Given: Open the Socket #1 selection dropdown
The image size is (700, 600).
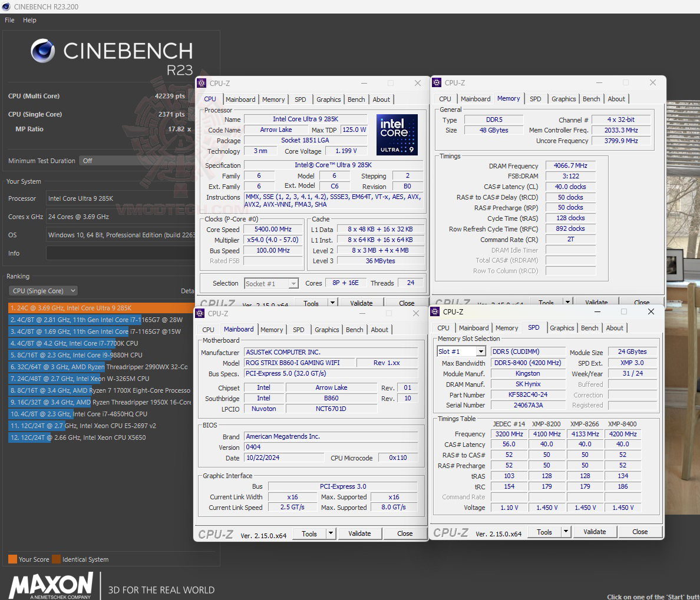Looking at the screenshot, I should [x=272, y=284].
